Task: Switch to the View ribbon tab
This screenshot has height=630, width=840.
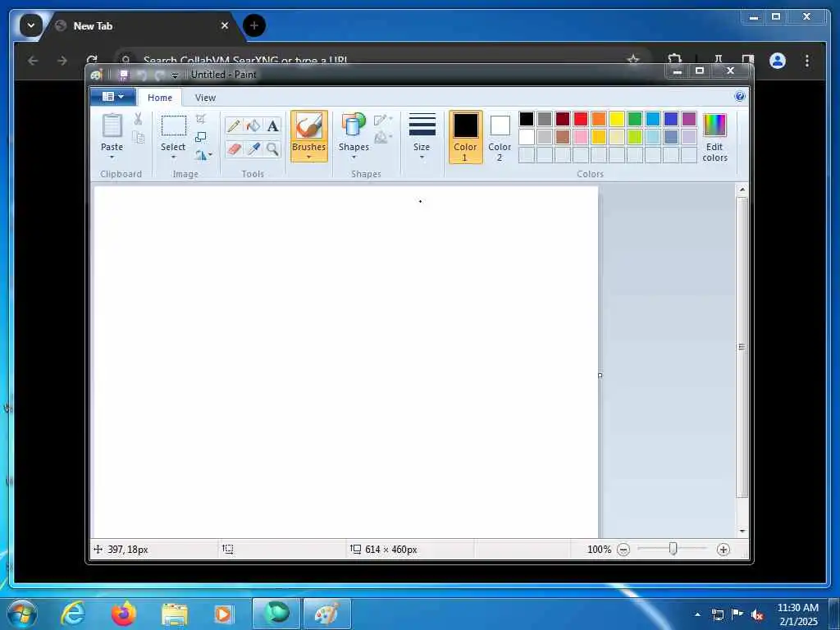Action: [x=205, y=98]
